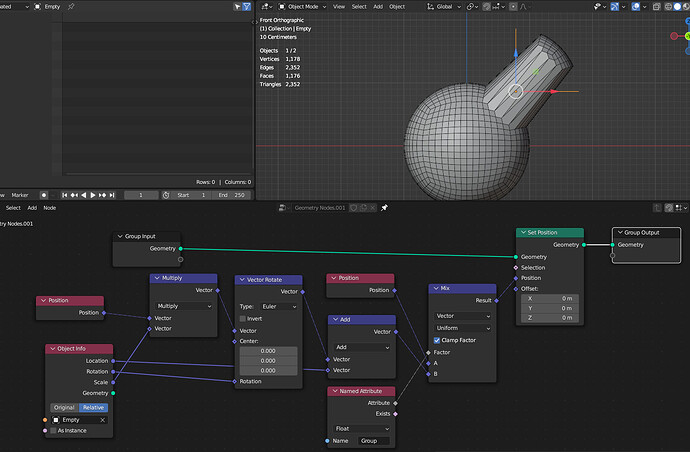Open viewport View menu
Screen dimensions: 690x452
(x=339, y=7)
